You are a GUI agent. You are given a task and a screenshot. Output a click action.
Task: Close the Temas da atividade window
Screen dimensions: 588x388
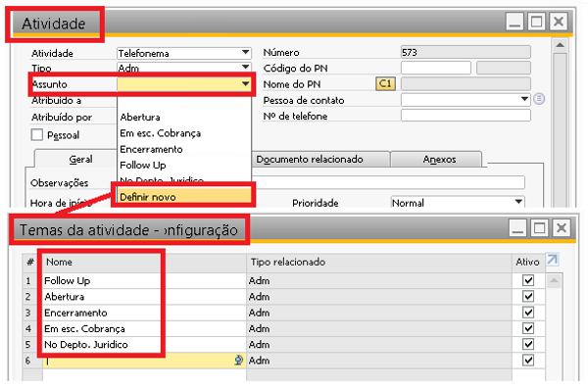click(x=562, y=228)
